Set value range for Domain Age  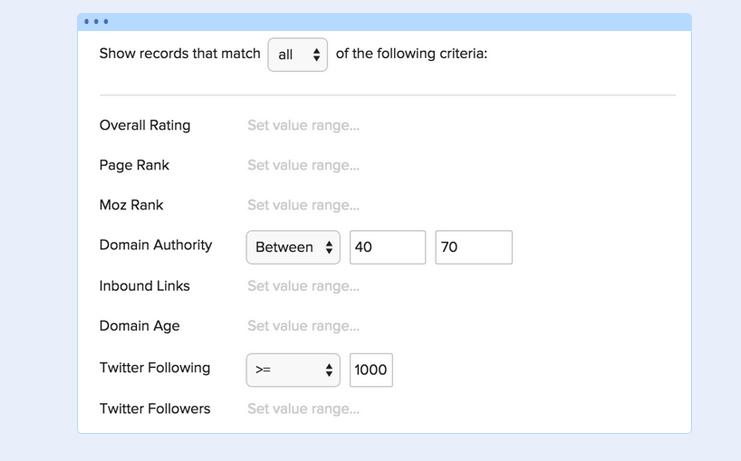303,326
